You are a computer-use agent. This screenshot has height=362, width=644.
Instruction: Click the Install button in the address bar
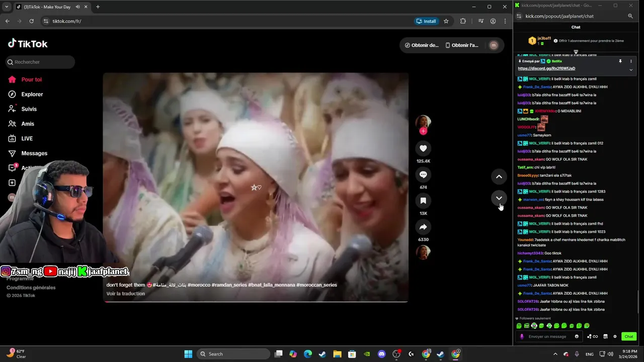tap(426, 21)
